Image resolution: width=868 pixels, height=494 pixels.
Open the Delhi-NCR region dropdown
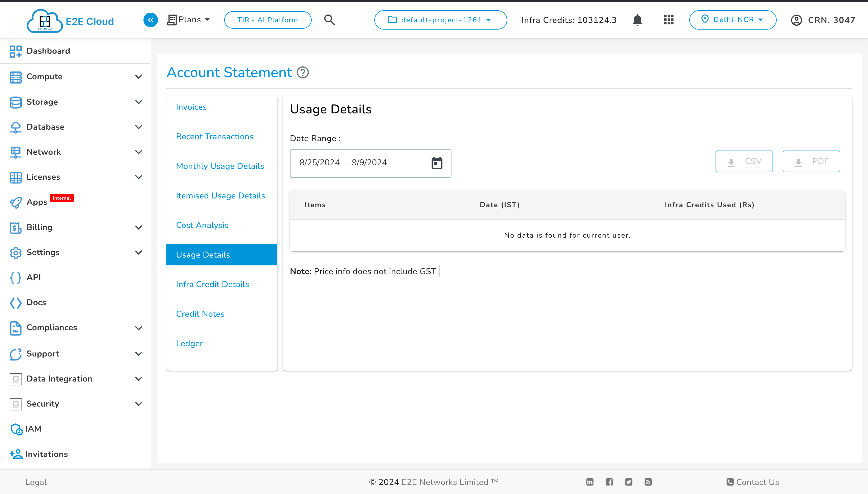click(x=732, y=20)
